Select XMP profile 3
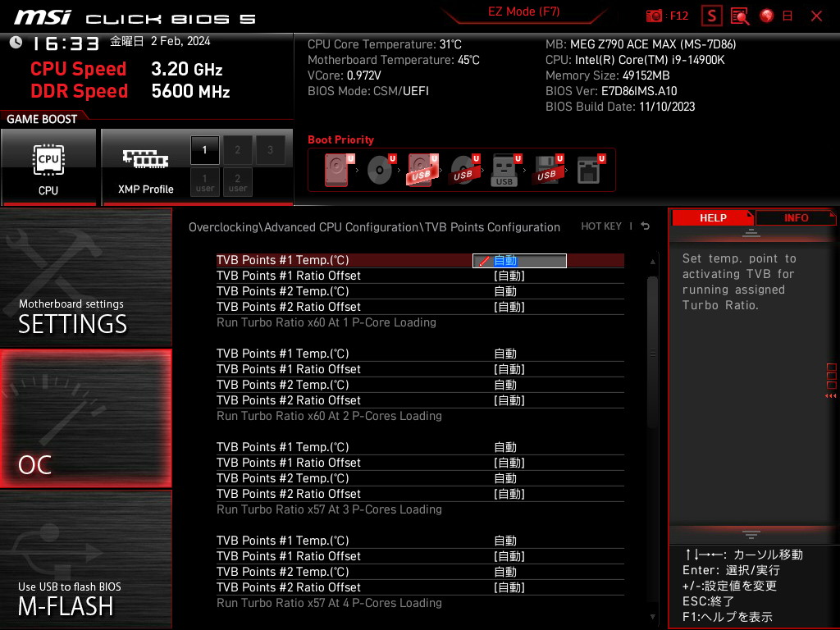This screenshot has height=630, width=840. tap(270, 150)
